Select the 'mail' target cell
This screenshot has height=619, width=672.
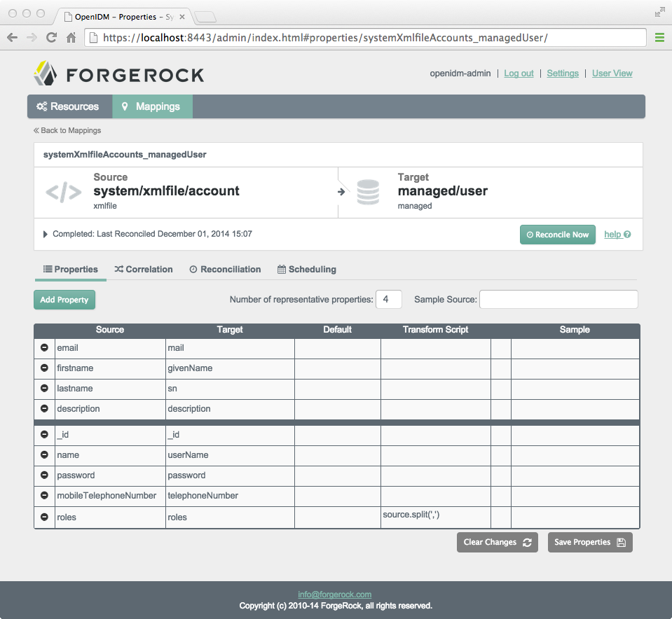(x=230, y=348)
